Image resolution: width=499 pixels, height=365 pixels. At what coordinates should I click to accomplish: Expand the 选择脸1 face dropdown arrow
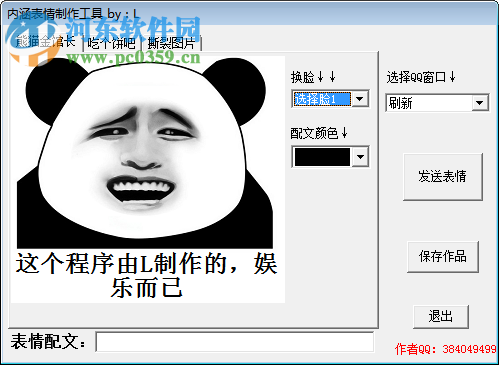(360, 99)
